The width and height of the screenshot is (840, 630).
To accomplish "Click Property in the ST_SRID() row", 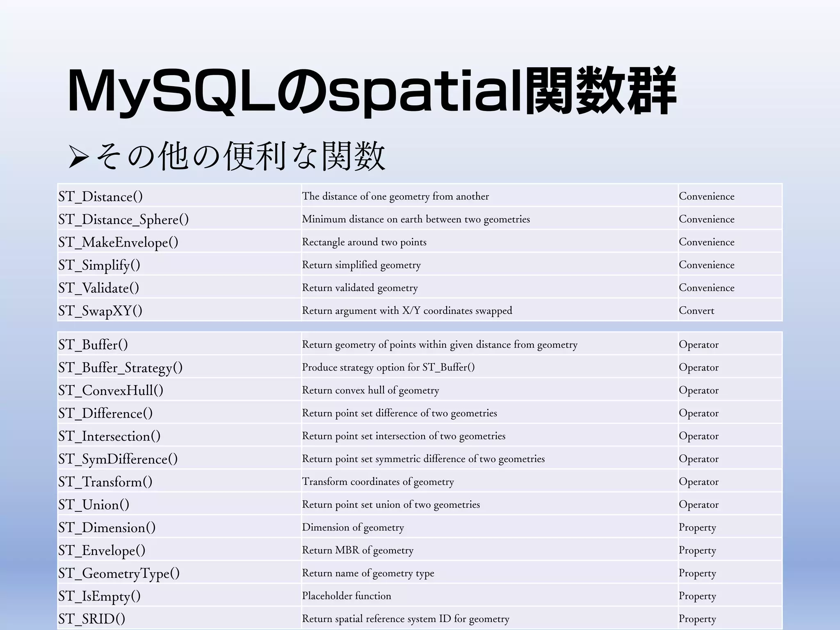I will pos(697,619).
